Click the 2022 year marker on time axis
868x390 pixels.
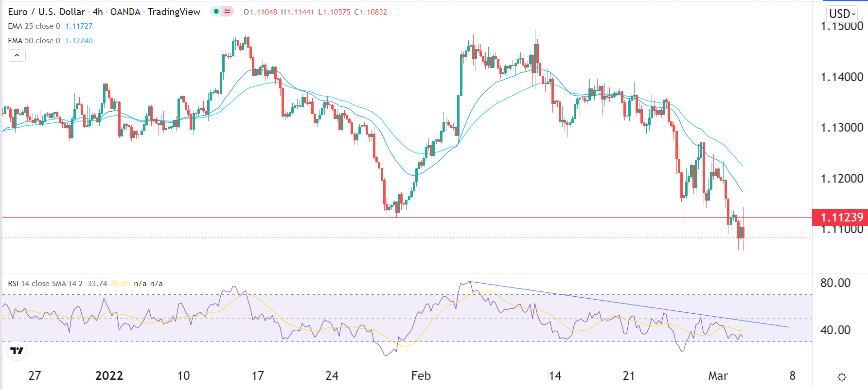[109, 376]
